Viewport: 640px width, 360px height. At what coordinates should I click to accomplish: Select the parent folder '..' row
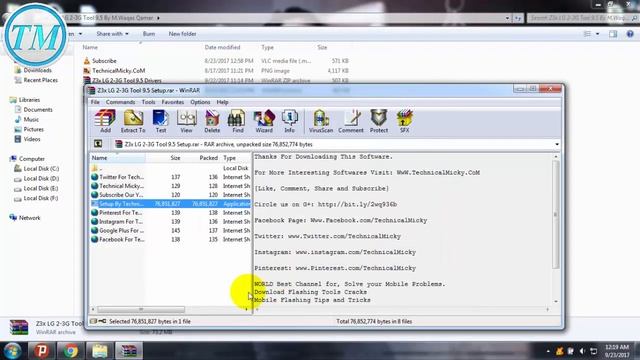[x=170, y=168]
